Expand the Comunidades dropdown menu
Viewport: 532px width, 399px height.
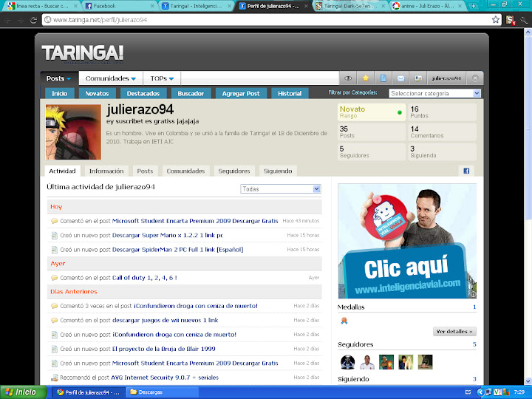(x=111, y=78)
